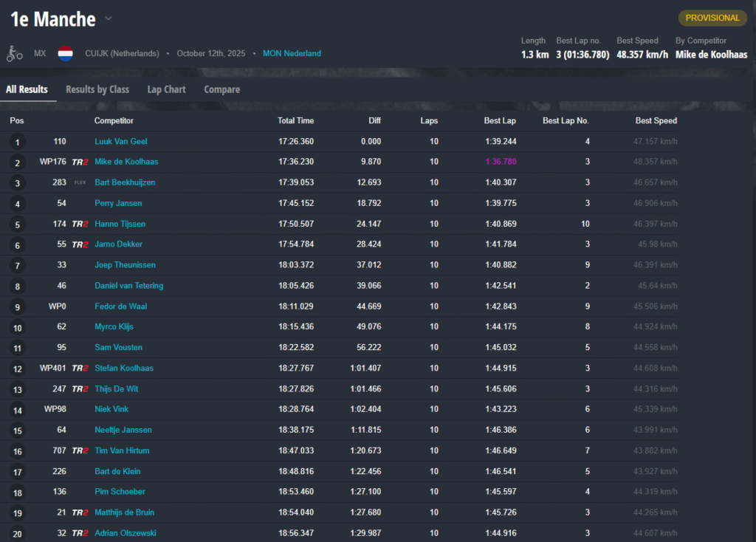Select the All Results tab

coord(27,89)
